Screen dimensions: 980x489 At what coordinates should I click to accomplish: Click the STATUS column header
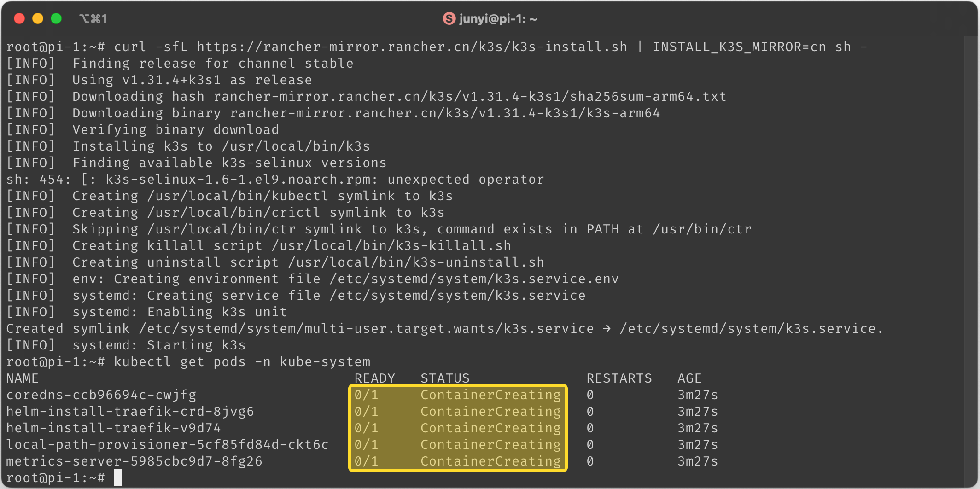pos(445,378)
